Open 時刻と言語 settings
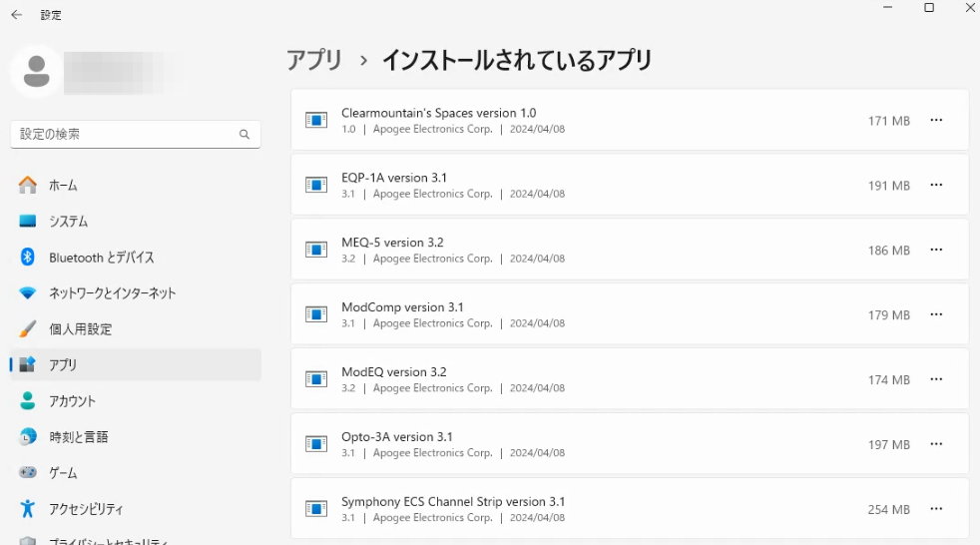The image size is (980, 545). [136, 437]
